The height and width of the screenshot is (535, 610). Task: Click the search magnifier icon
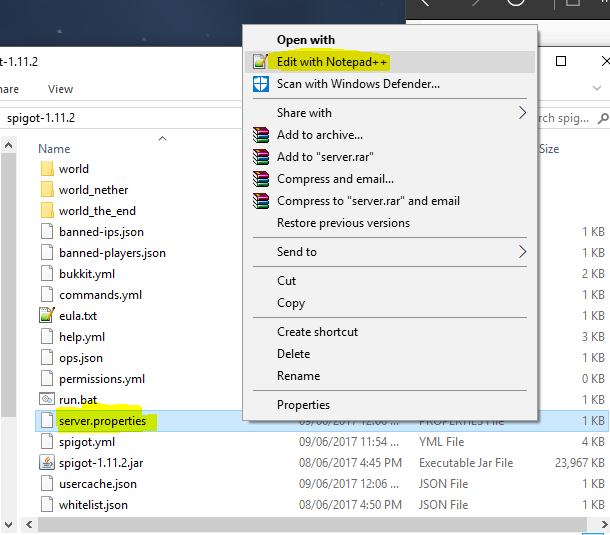[603, 118]
